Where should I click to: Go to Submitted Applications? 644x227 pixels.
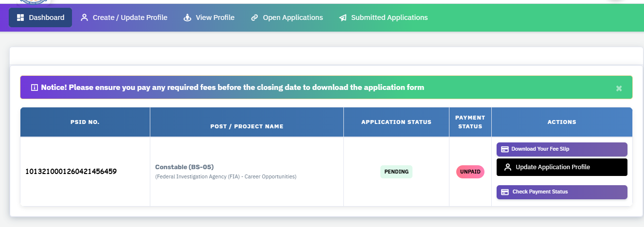(x=389, y=17)
